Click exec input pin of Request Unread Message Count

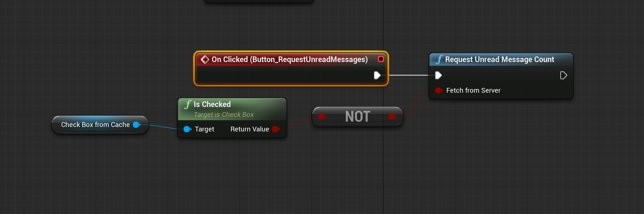click(438, 75)
